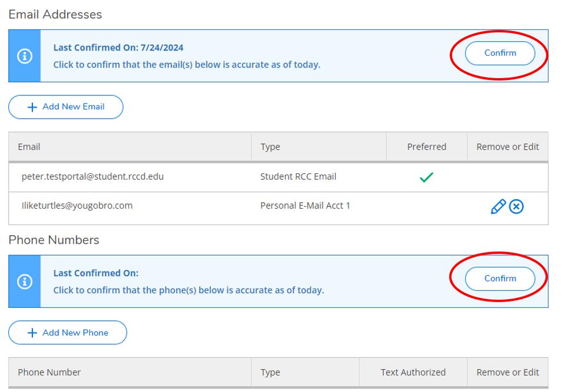Viewport: 562px width, 392px height.
Task: Remove Iliketurtles email with the X icon
Action: [x=516, y=206]
